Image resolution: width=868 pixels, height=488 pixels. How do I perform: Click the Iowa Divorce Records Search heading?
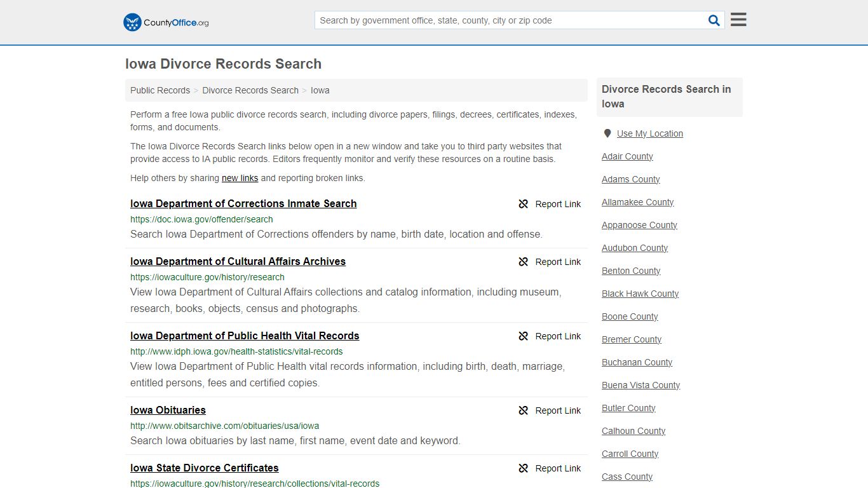point(223,64)
